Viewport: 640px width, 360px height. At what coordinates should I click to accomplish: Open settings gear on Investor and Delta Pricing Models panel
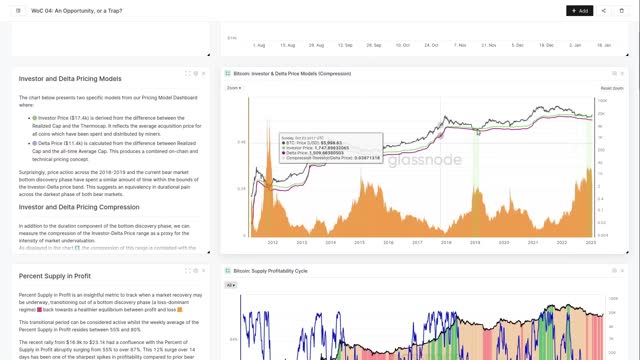tap(196, 73)
